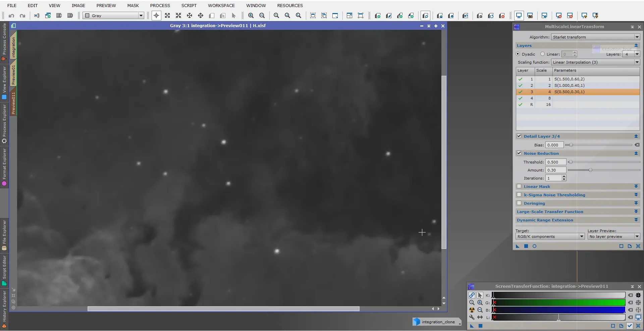Screen dimensions: 644x331
Task: Open the Gray channel selector dropdown
Action: pos(113,15)
